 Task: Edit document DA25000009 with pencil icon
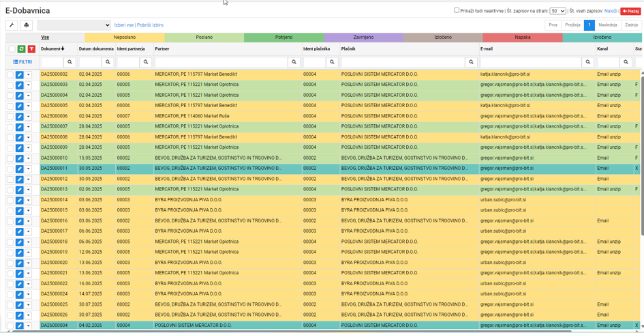tap(19, 147)
